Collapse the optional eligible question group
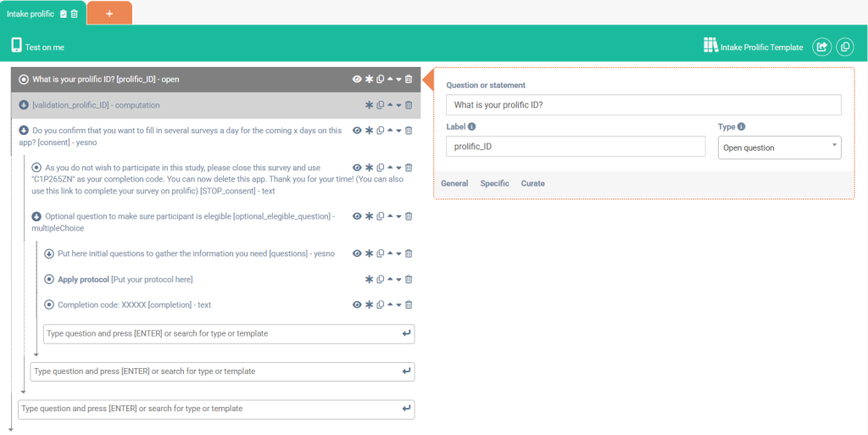868x435 pixels. (x=36, y=216)
